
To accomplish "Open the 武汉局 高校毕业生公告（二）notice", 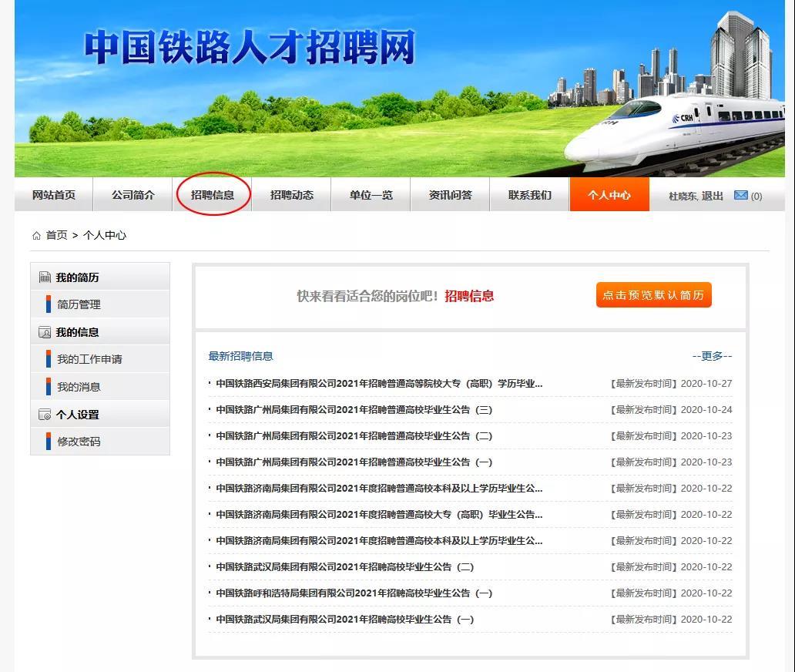I will [x=345, y=567].
